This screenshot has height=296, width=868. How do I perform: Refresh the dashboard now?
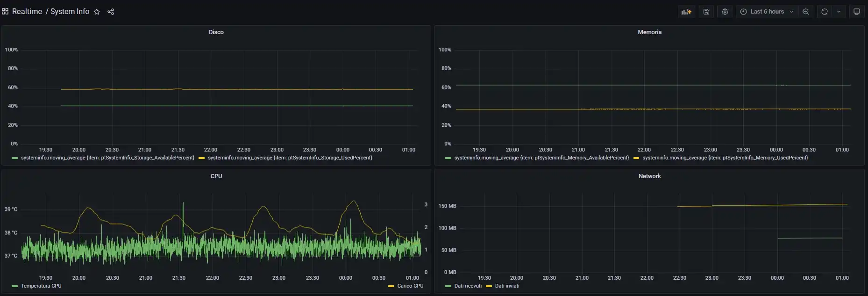click(825, 12)
